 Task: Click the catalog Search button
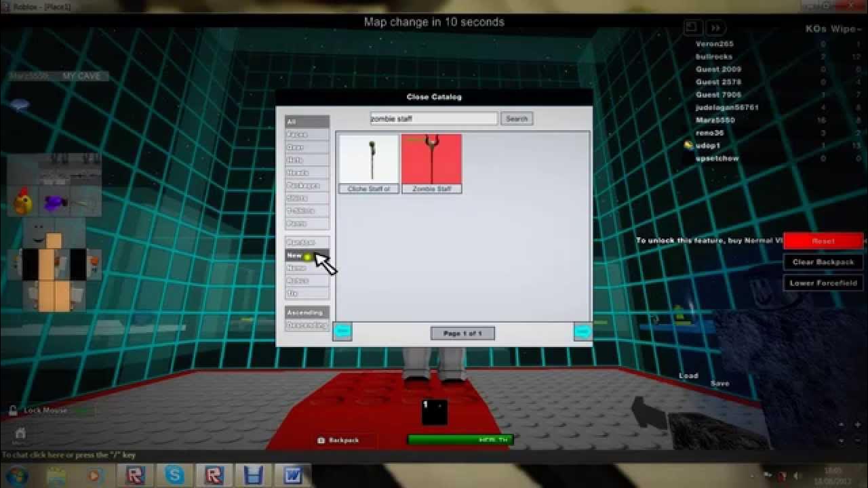517,119
